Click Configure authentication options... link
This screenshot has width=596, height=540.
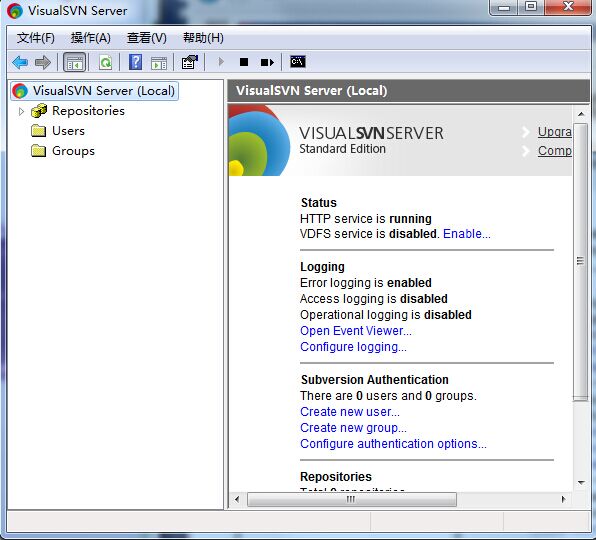tap(393, 444)
